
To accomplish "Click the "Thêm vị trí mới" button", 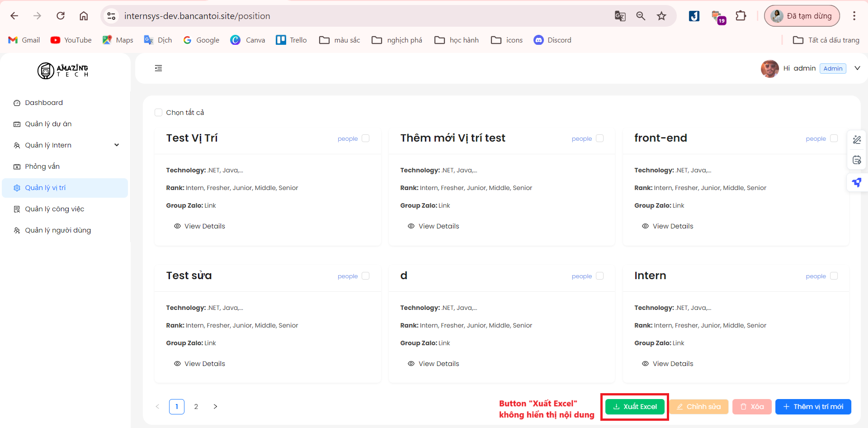I will [x=813, y=407].
